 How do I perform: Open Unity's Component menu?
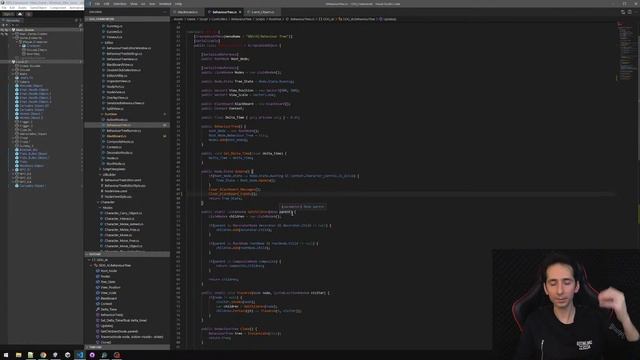point(58,7)
